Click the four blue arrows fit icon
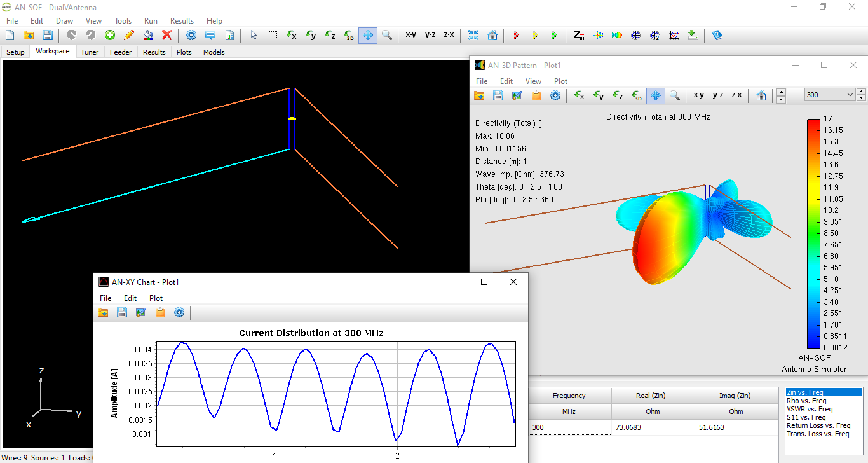Screen dimensions: 868x463 pos(473,36)
